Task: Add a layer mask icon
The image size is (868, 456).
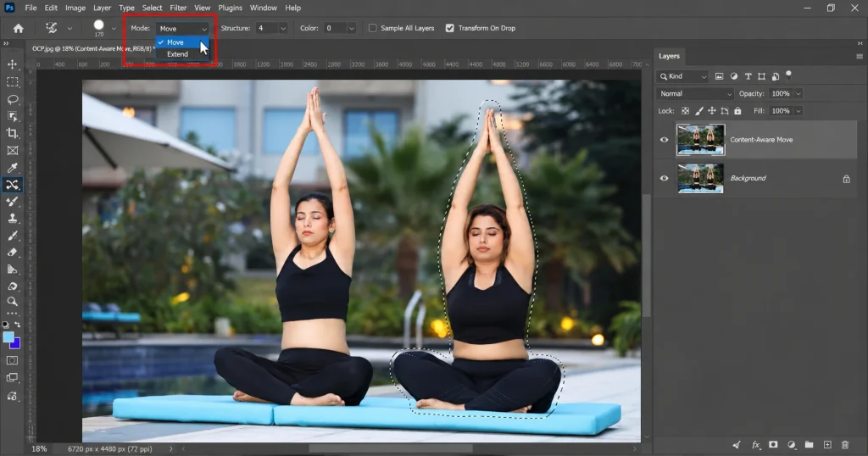Action: tap(773, 444)
